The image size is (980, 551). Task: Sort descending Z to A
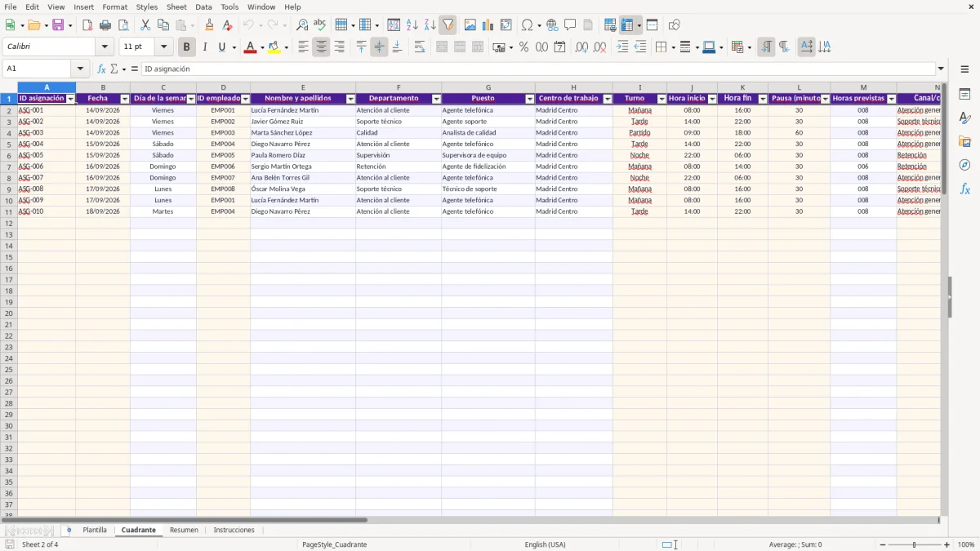[x=430, y=24]
